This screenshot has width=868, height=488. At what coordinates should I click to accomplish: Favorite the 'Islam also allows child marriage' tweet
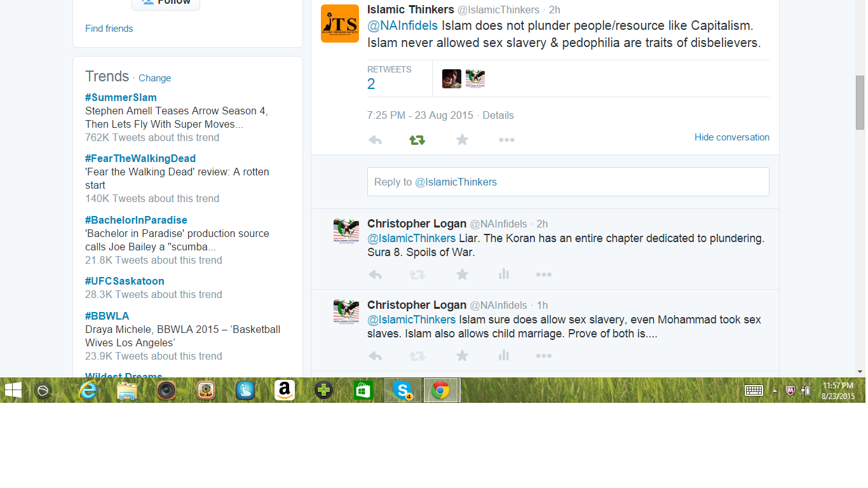tap(463, 356)
